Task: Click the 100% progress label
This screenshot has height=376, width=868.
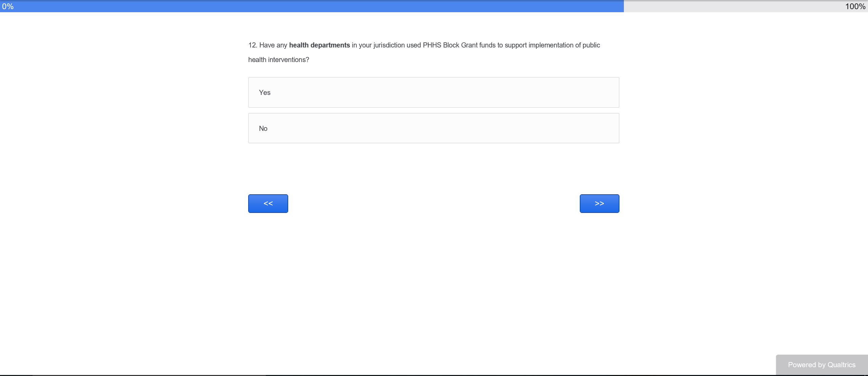Action: tap(855, 6)
